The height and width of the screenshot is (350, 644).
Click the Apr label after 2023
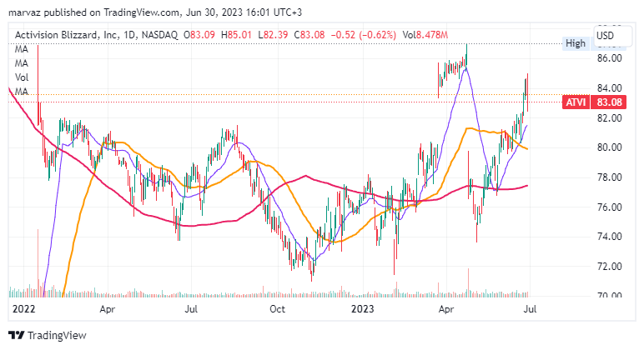click(x=446, y=309)
